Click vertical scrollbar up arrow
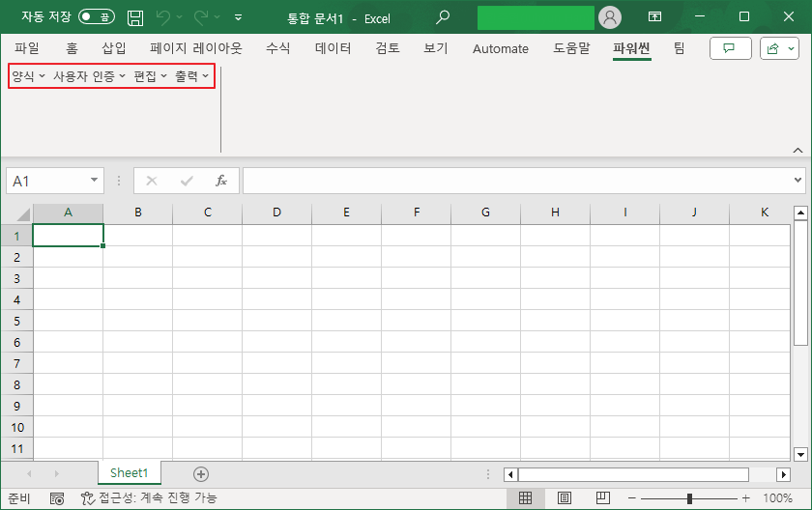This screenshot has width=812, height=510. tap(800, 212)
